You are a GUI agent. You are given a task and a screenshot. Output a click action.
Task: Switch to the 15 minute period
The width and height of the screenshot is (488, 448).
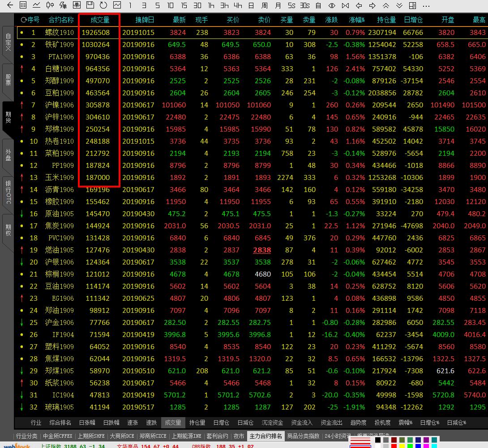(x=184, y=5)
